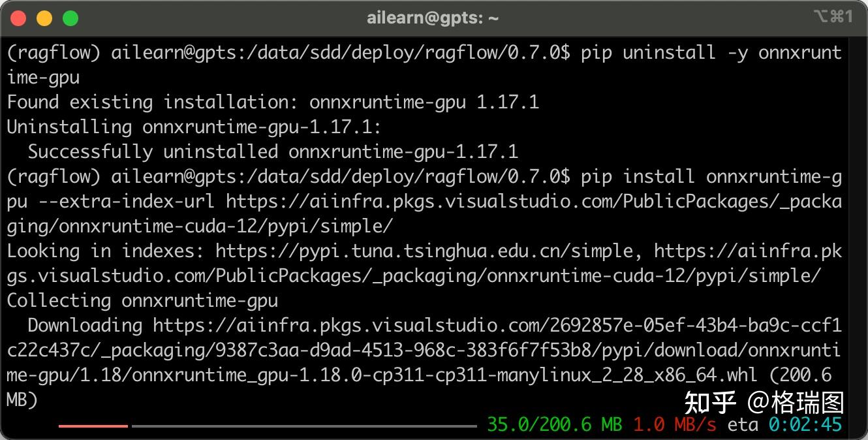868x440 pixels.
Task: Click the red filled portion of the download progress bar
Action: point(93,426)
